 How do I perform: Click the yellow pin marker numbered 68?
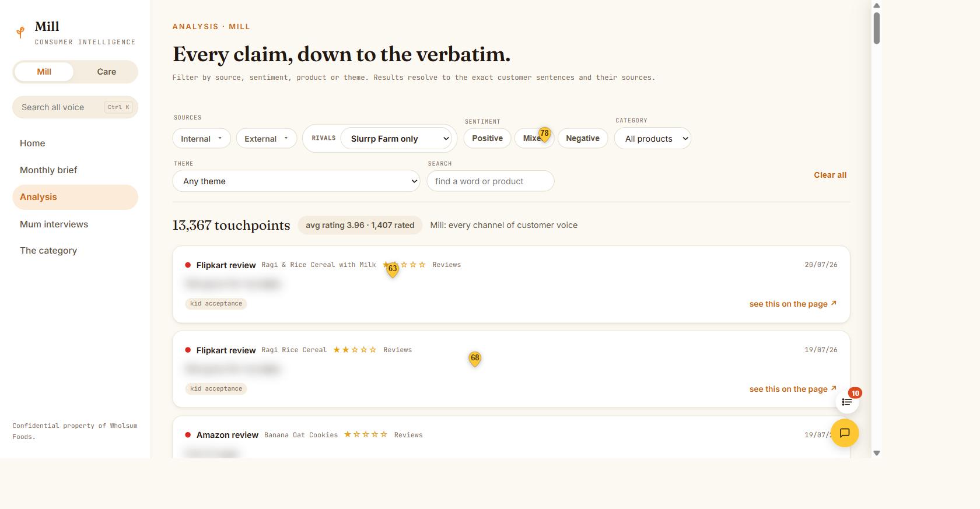tap(475, 359)
